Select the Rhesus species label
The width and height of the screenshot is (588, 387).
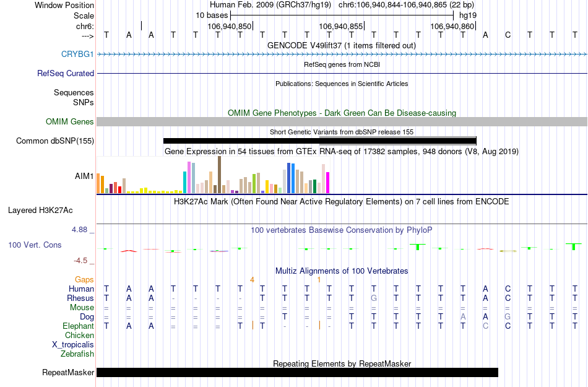click(x=80, y=298)
